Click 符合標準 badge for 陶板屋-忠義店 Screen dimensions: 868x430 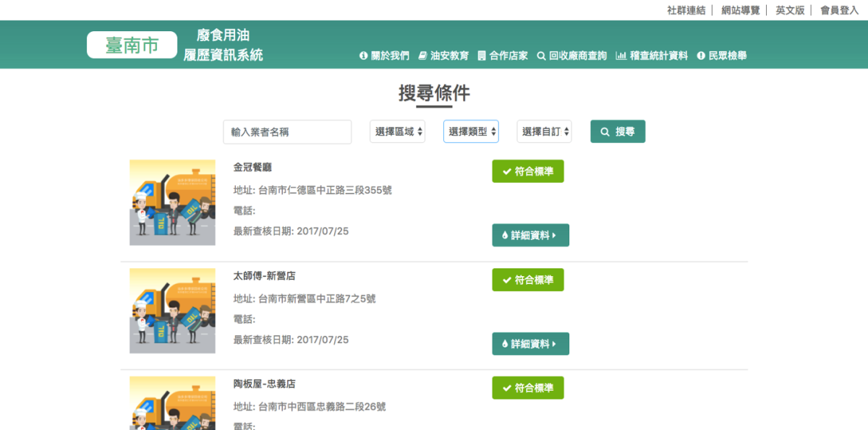(527, 388)
